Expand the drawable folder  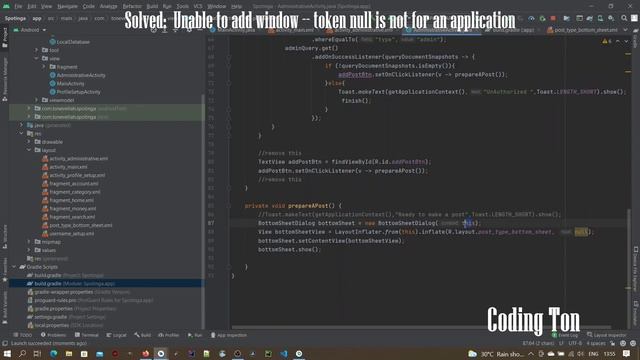[29, 142]
